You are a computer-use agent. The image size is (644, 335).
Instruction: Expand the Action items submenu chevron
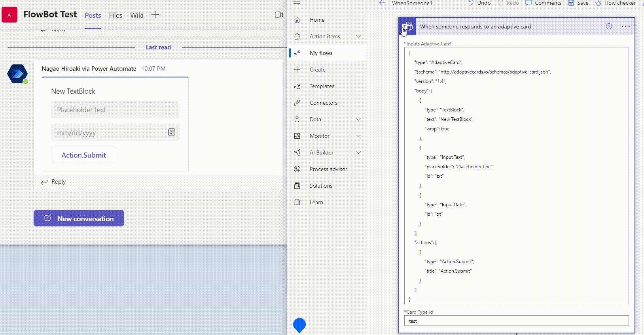pos(358,36)
